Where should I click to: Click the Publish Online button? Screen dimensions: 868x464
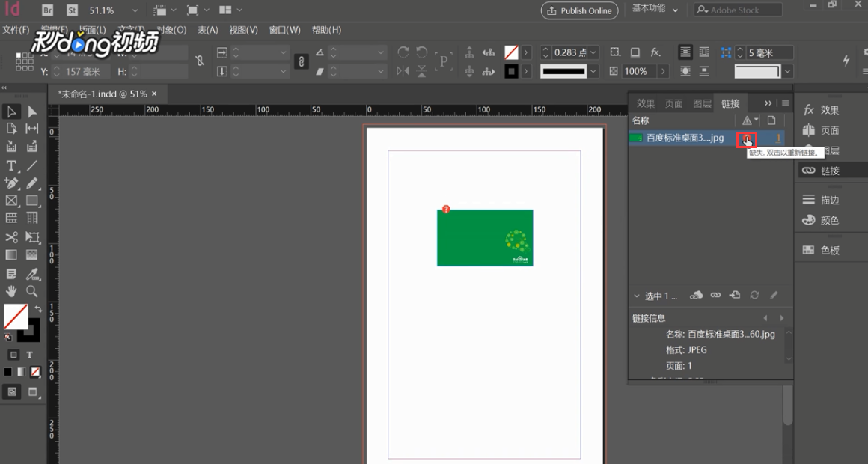click(x=580, y=10)
